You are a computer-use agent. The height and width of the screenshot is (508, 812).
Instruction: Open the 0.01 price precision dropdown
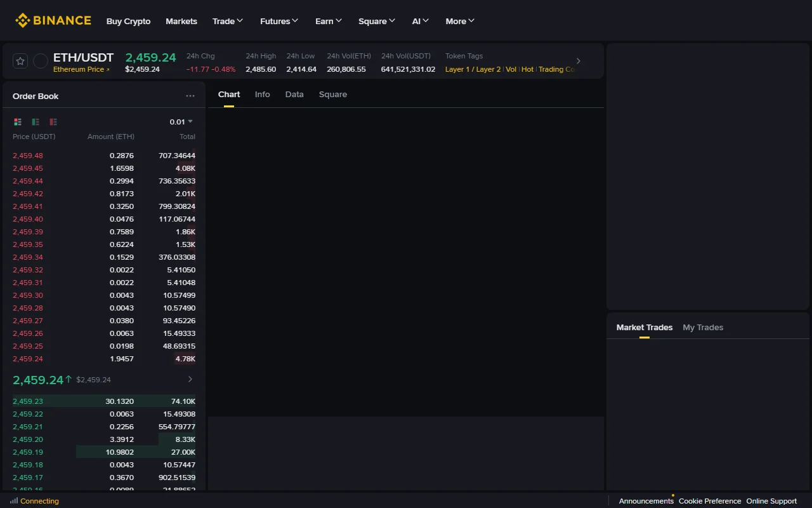tap(181, 122)
